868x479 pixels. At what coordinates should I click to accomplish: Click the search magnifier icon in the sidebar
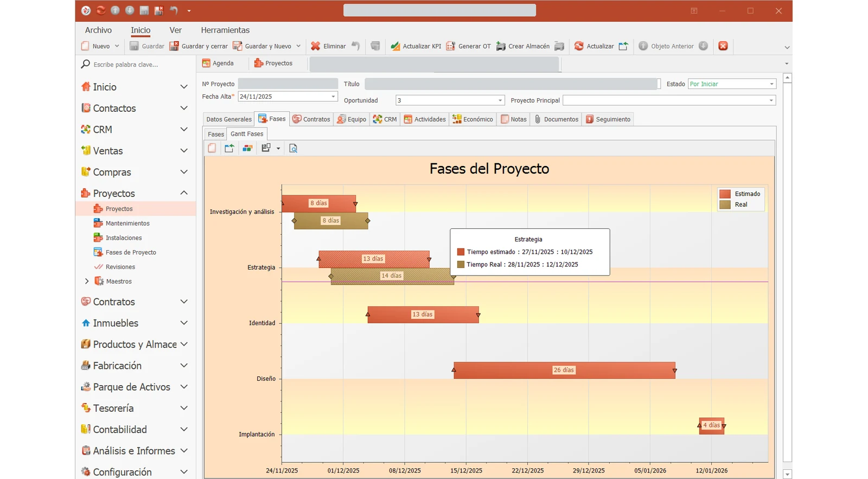(85, 64)
